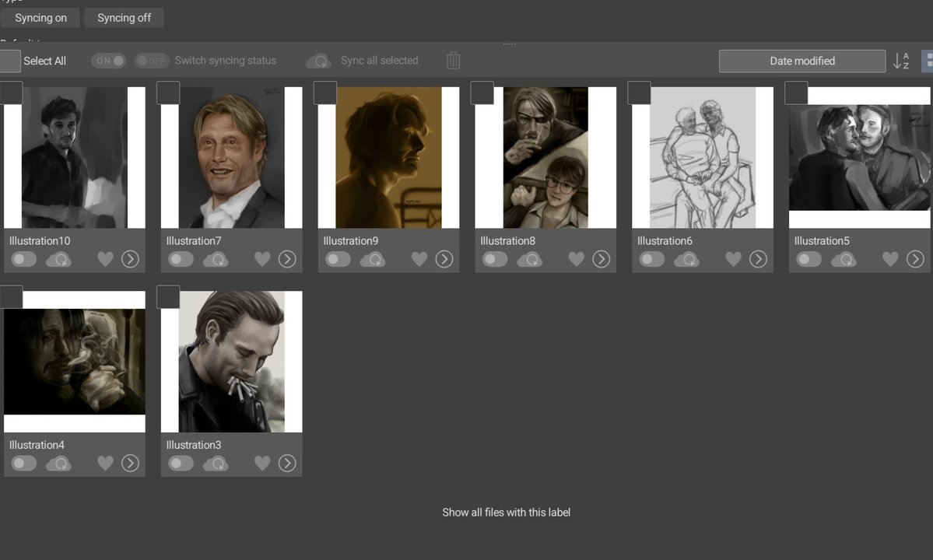Click the Illustration8 file name
This screenshot has height=560, width=933.
(507, 241)
